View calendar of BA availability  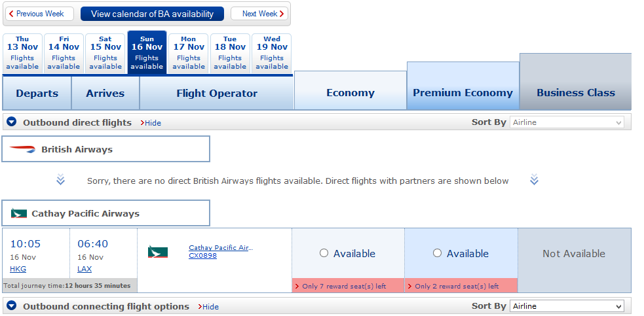point(152,14)
